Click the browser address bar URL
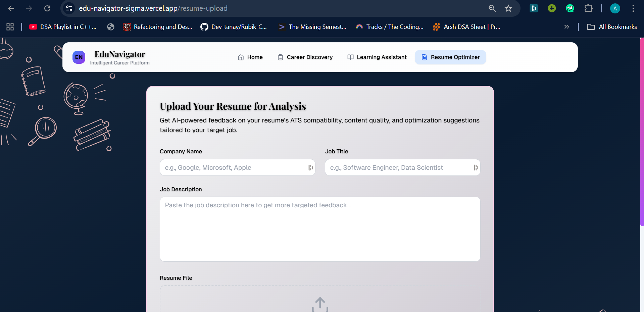The height and width of the screenshot is (312, 644). click(x=153, y=8)
